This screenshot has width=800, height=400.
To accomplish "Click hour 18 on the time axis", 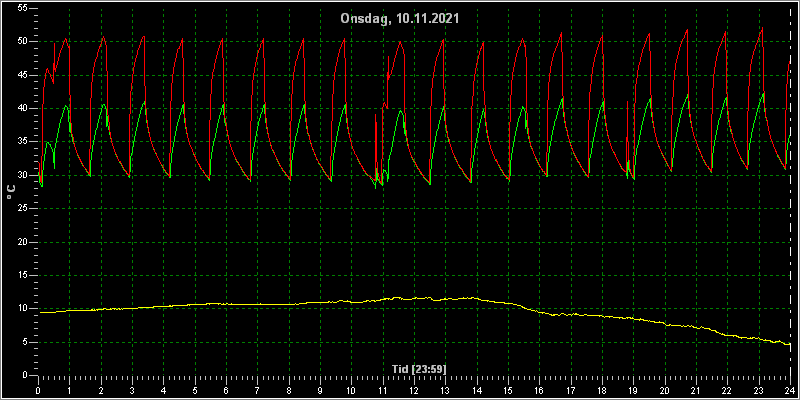I will coord(602,391).
